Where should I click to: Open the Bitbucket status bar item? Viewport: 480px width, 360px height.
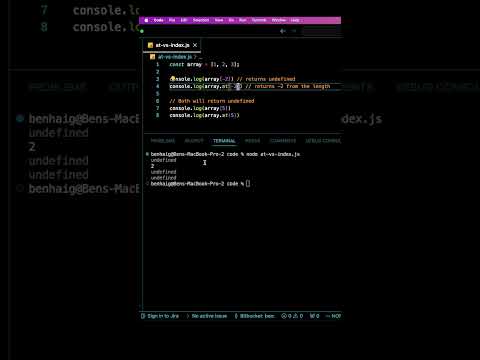tap(255, 316)
